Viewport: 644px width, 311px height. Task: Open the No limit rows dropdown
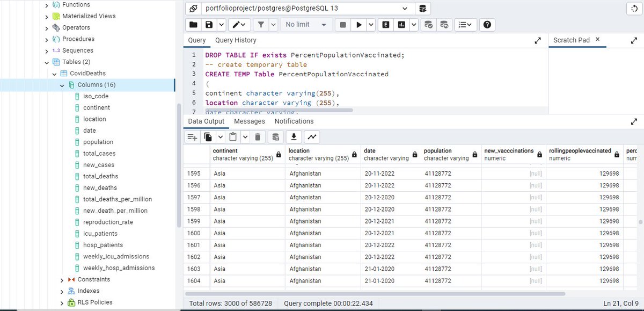tap(306, 25)
